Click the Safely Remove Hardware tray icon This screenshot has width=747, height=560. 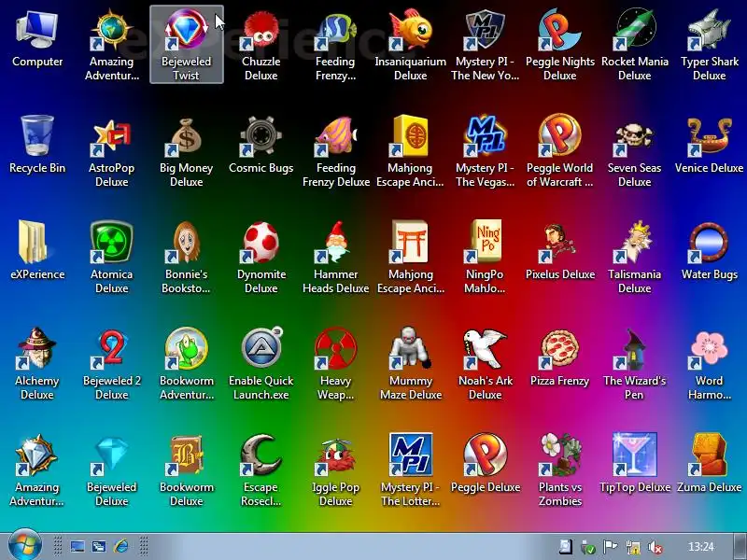point(588,547)
